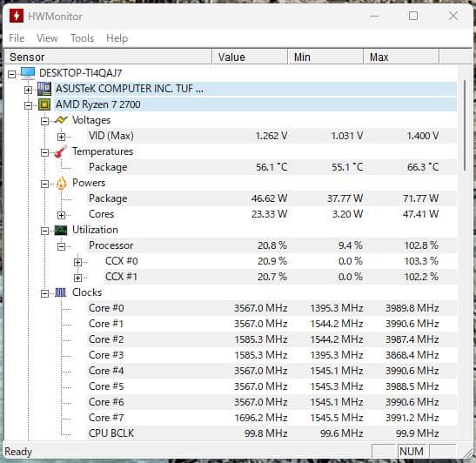The width and height of the screenshot is (476, 463).
Task: Select the CCX #1 row
Action: [280, 277]
